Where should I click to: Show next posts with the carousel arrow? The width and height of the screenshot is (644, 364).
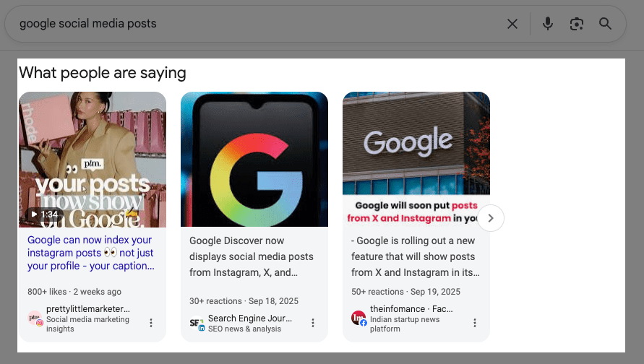coord(491,217)
